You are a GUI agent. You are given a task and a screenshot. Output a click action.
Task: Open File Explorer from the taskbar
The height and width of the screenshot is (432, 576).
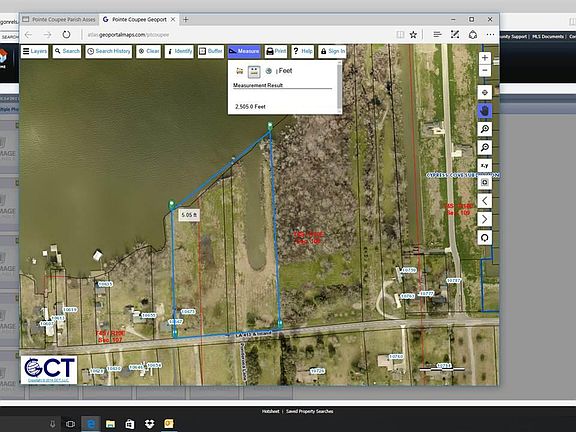coord(110,424)
